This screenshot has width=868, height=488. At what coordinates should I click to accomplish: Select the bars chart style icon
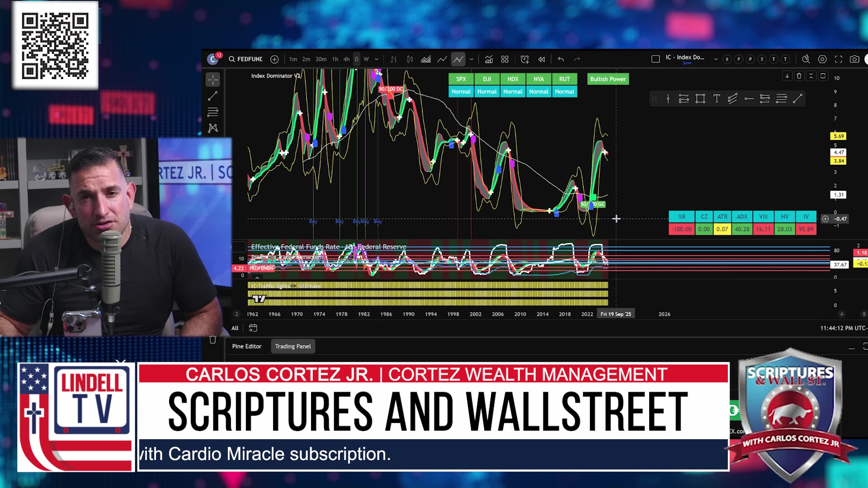coord(394,59)
